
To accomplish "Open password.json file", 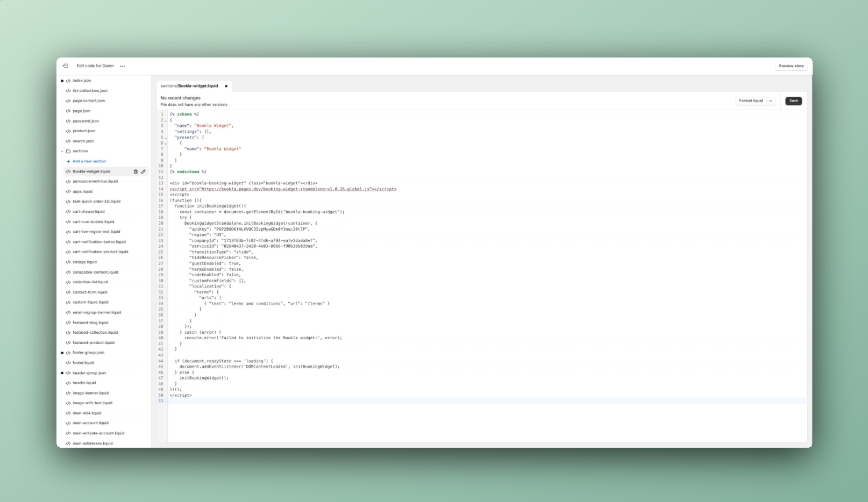I will coord(86,121).
